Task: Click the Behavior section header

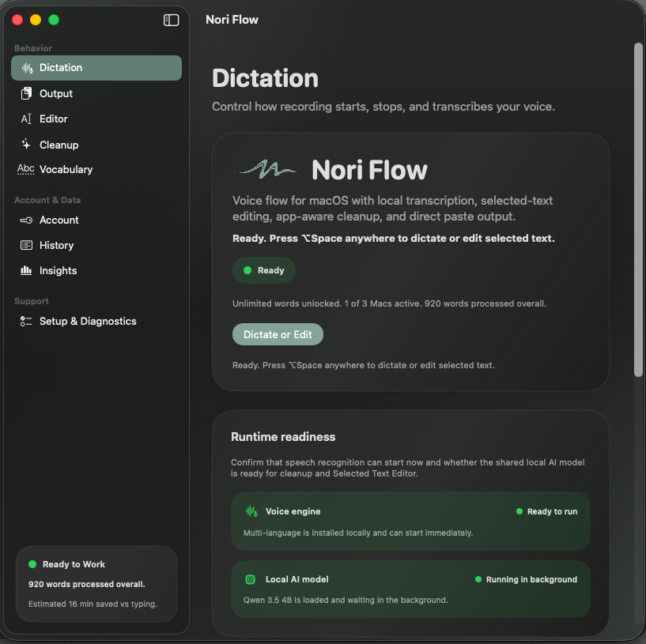Action: coord(33,48)
